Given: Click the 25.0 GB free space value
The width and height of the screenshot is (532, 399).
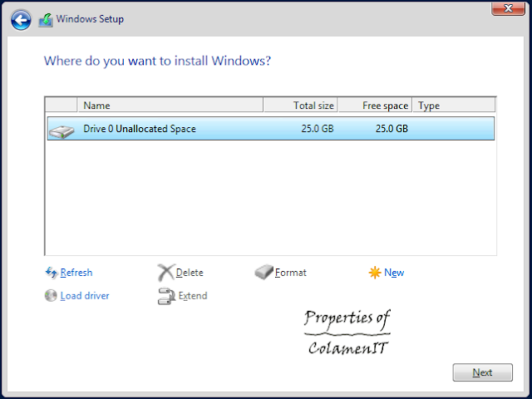Looking at the screenshot, I should click(x=392, y=129).
